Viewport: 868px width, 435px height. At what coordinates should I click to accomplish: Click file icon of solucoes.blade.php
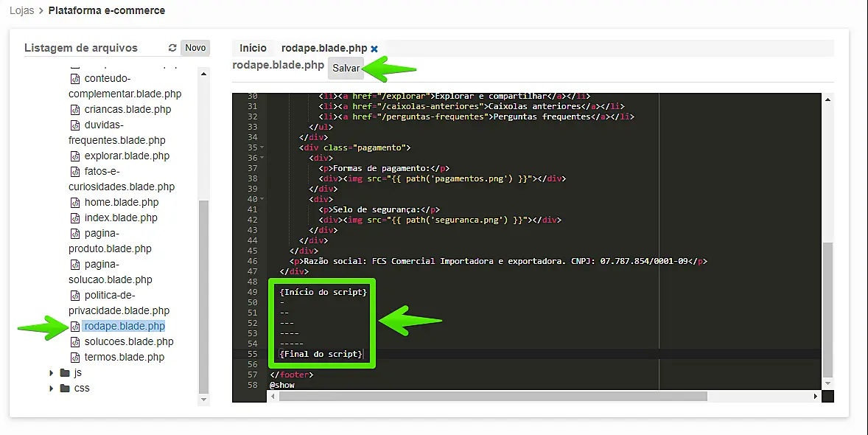coord(74,342)
